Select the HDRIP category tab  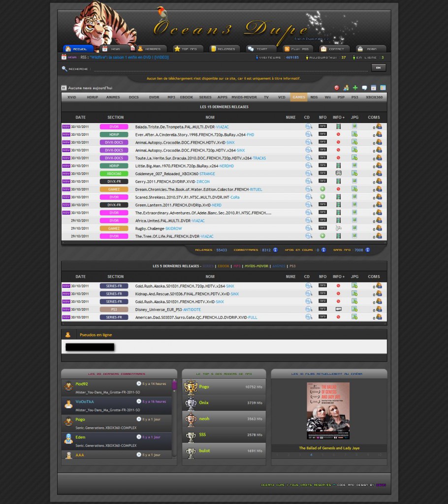[x=92, y=97]
